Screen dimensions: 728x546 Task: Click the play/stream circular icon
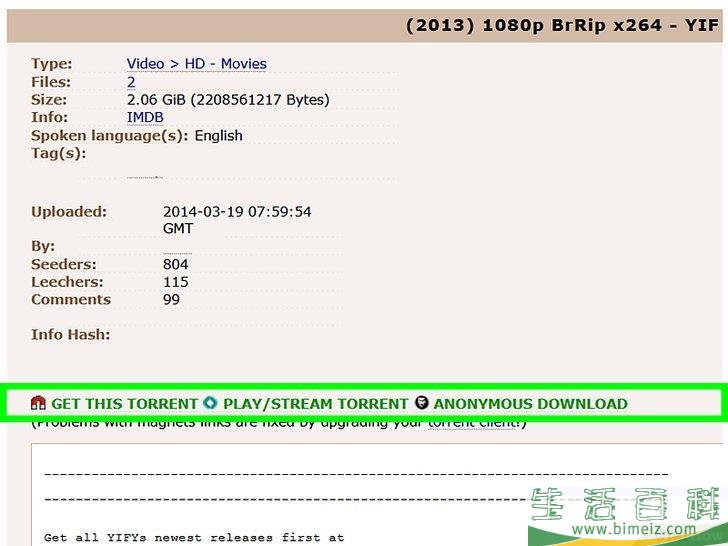pyautogui.click(x=210, y=403)
